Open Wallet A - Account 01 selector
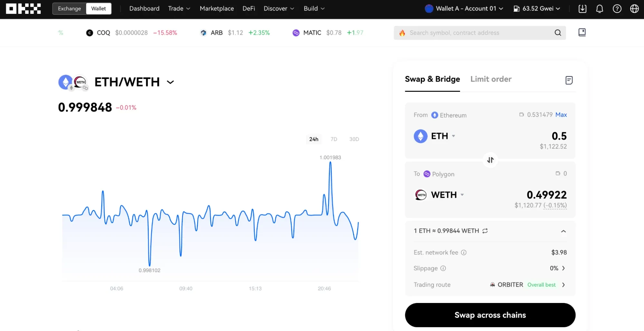This screenshot has width=644, height=331. 464,9
